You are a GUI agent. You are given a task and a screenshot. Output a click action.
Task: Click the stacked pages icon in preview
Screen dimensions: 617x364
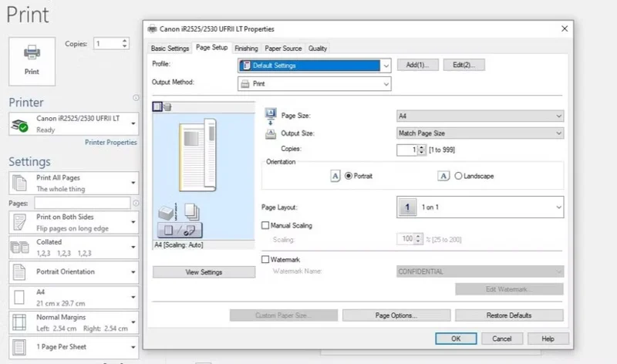coord(192,212)
